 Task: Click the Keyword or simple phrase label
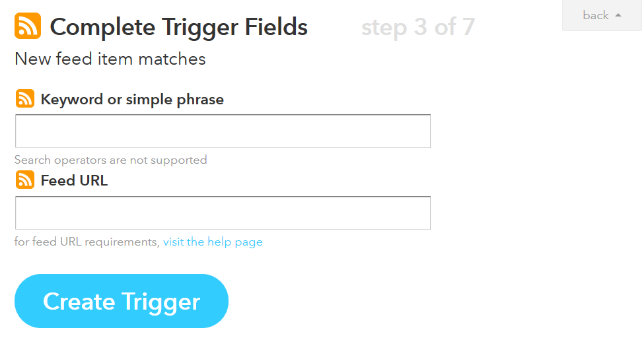(132, 100)
